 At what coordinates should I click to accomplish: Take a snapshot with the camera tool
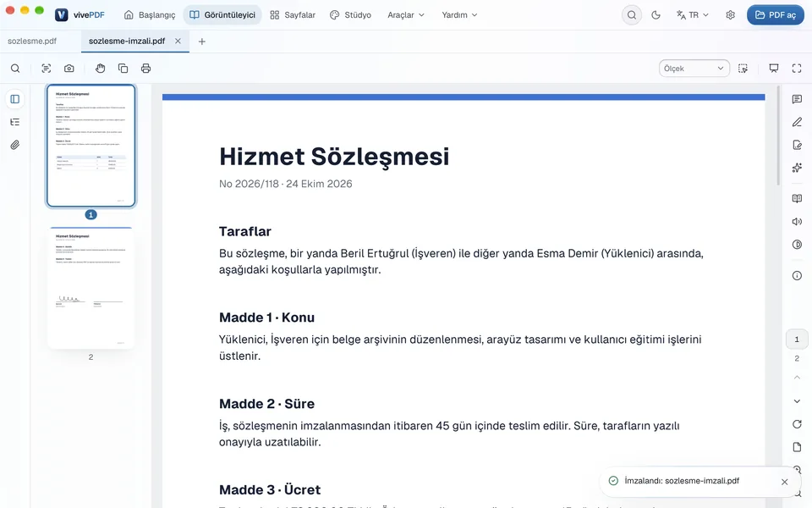[69, 69]
